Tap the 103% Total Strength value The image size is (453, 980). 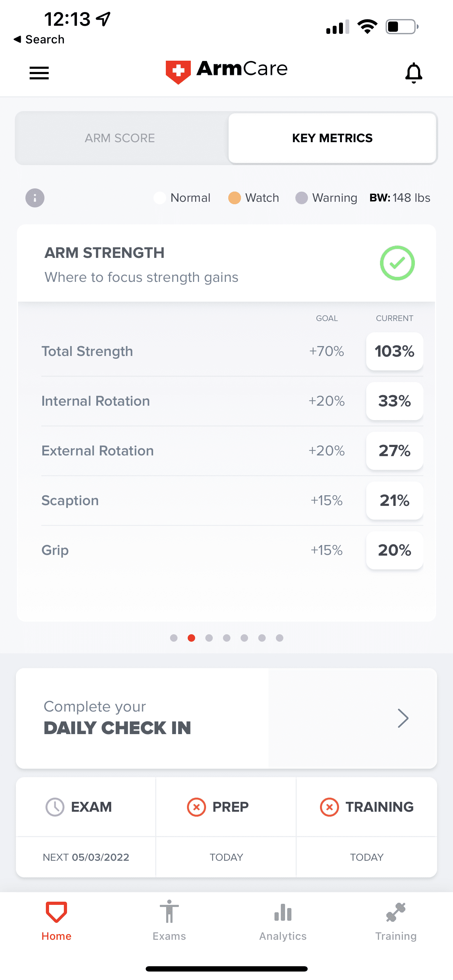pyautogui.click(x=394, y=351)
